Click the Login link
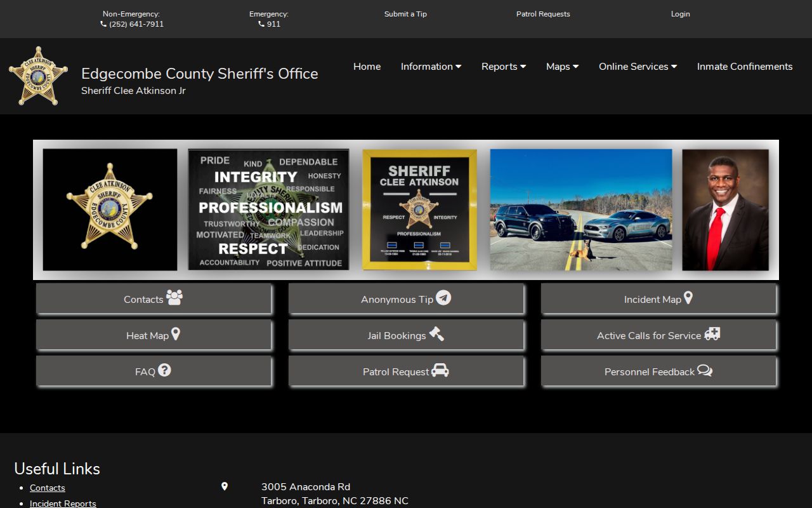 (680, 14)
